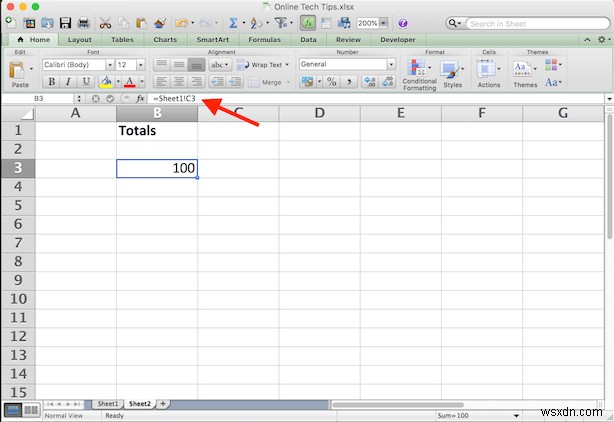Viewport: 614px width, 422px height.
Task: Collapse the ribbon with the caret icon
Action: (x=587, y=40)
